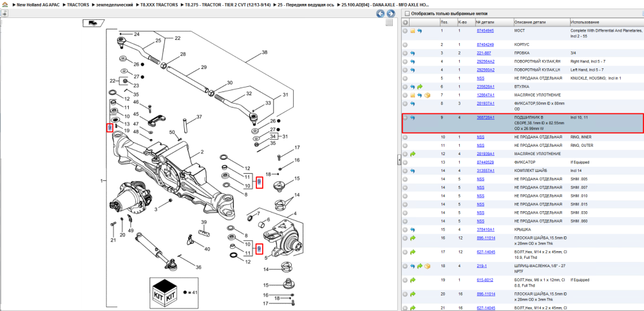Open part number link 615-6012
The width and height of the screenshot is (644, 311).
click(485, 280)
